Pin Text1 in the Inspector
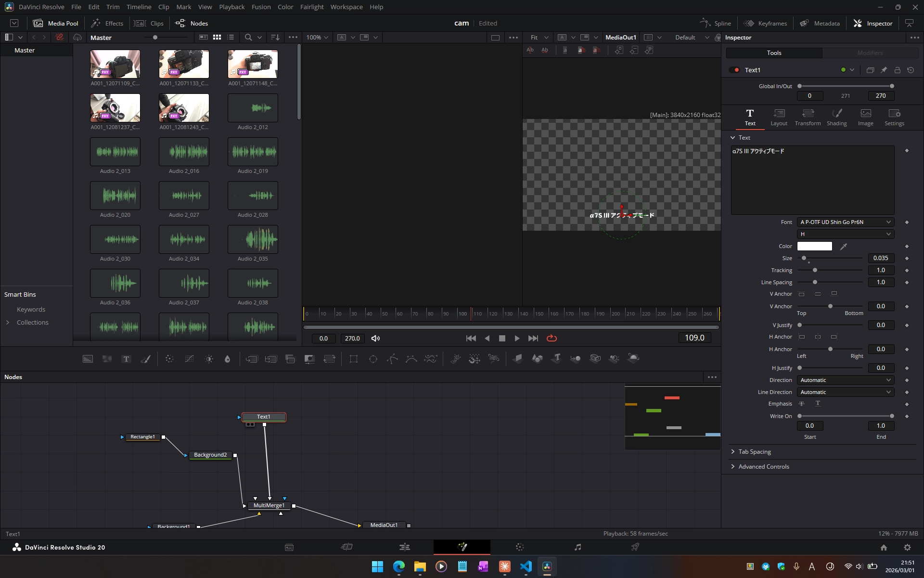924x578 pixels. pyautogui.click(x=884, y=70)
